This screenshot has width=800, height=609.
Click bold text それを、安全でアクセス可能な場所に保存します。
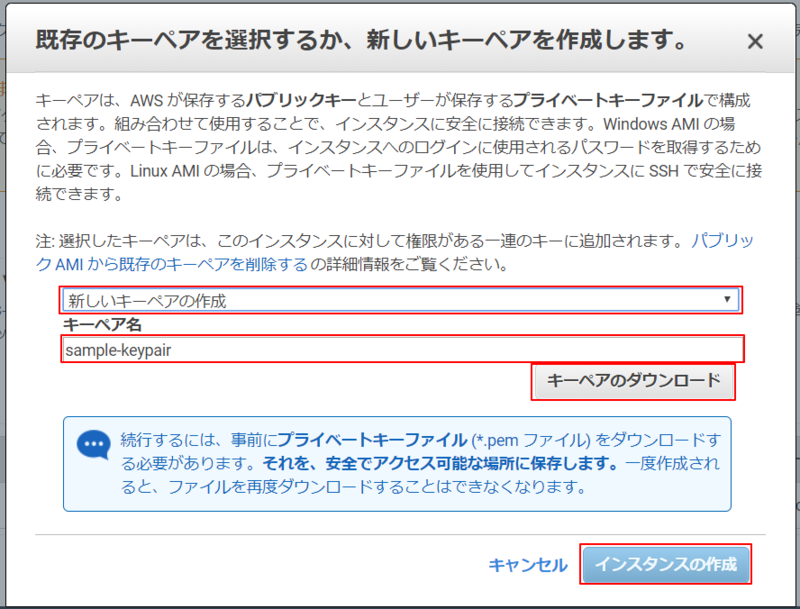(441, 463)
